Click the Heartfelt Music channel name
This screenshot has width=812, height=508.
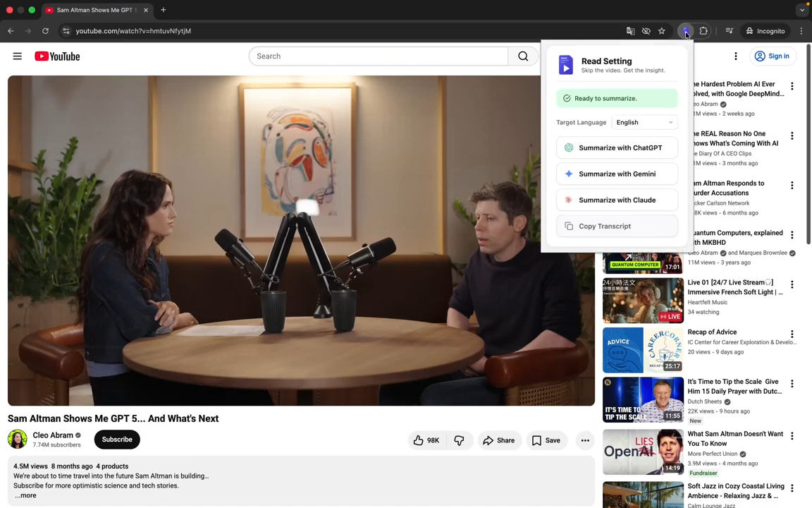pyautogui.click(x=708, y=302)
